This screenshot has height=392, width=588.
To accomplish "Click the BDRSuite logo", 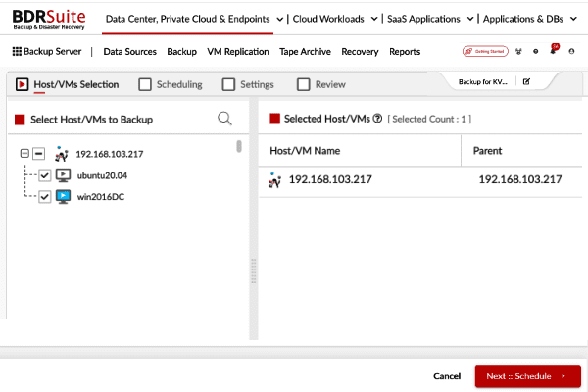I will (x=49, y=20).
